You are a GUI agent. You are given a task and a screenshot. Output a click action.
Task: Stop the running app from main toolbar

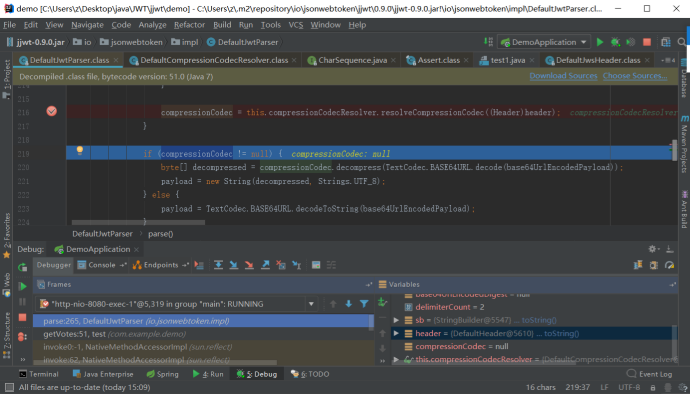point(646,42)
